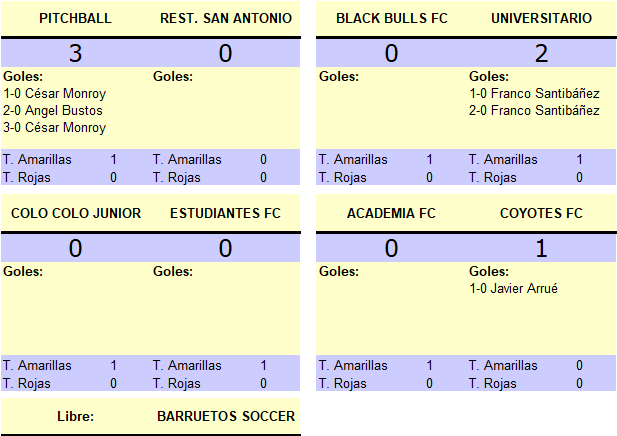Click the ESTUDIANTES FC team name
The width and height of the screenshot is (617, 436).
pyautogui.click(x=225, y=213)
